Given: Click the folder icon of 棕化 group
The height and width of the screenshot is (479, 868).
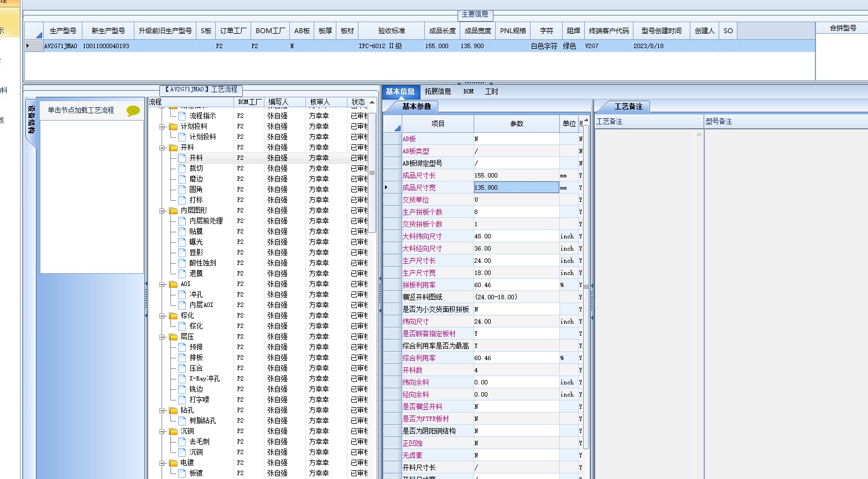Looking at the screenshot, I should pyautogui.click(x=173, y=315).
